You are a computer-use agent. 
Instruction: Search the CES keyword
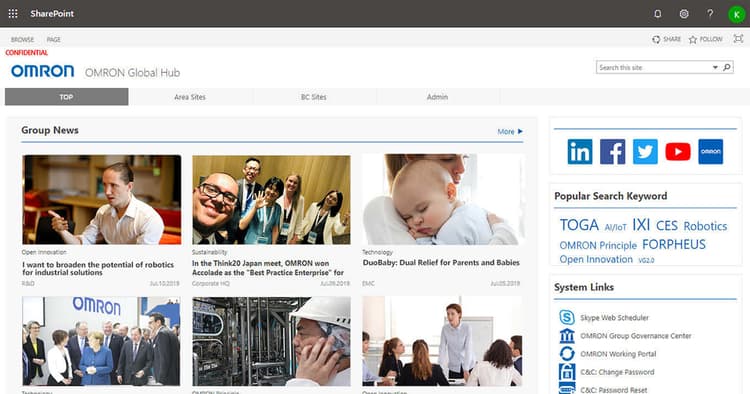667,225
